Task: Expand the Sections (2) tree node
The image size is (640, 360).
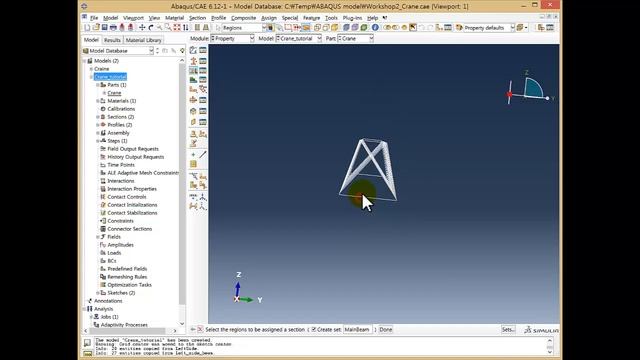Action: (x=98, y=117)
